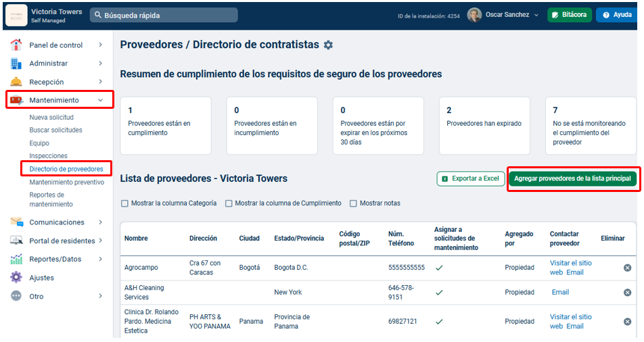Click the Ciudad column header

click(250, 238)
